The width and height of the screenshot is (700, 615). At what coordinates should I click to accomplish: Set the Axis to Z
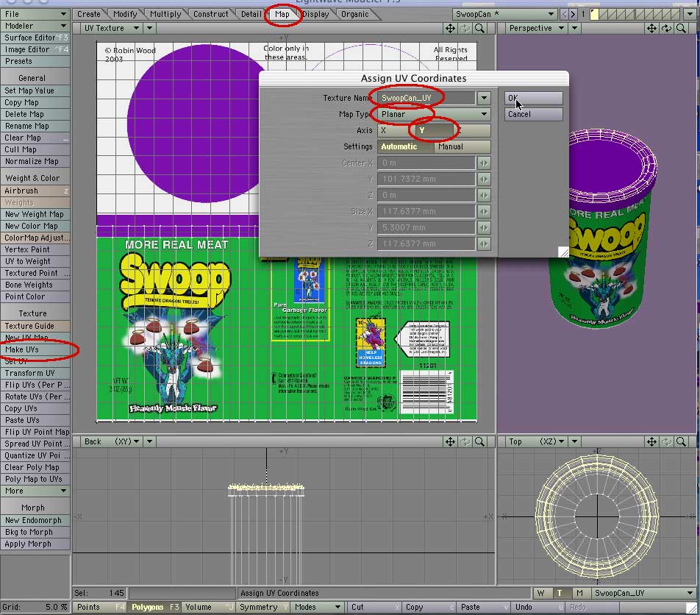[472, 130]
